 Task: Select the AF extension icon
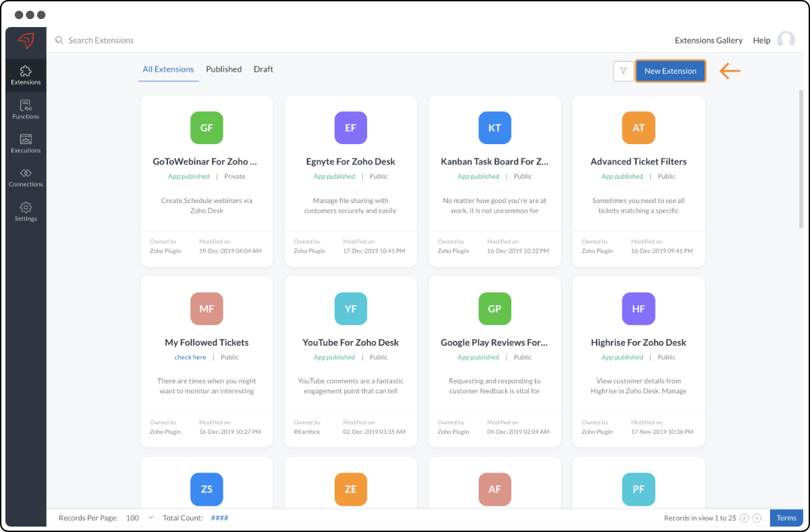(494, 489)
